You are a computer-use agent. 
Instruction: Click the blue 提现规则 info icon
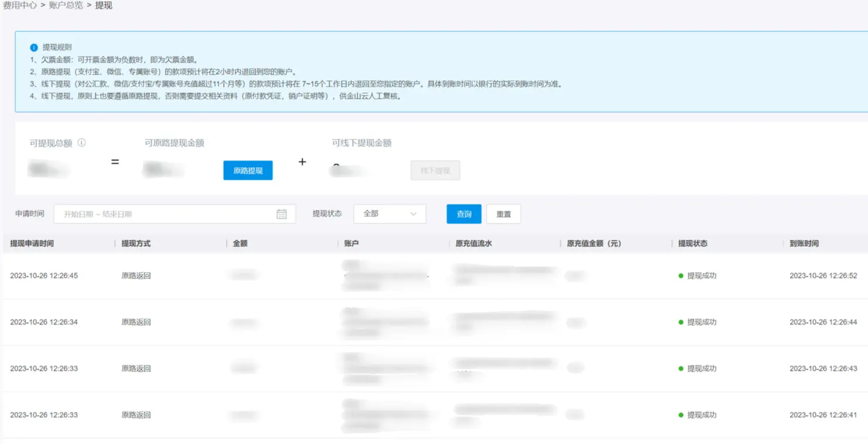34,47
